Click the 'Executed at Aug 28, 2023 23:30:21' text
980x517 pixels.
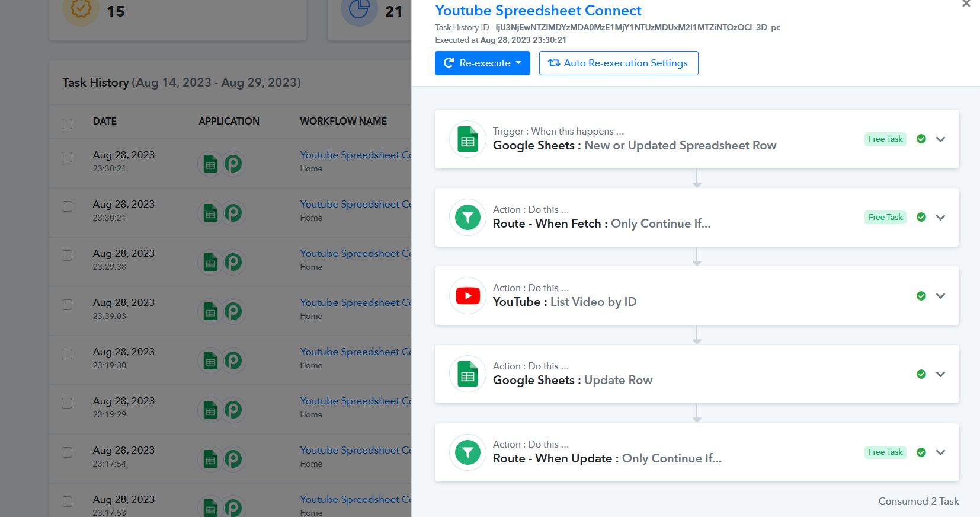point(501,40)
